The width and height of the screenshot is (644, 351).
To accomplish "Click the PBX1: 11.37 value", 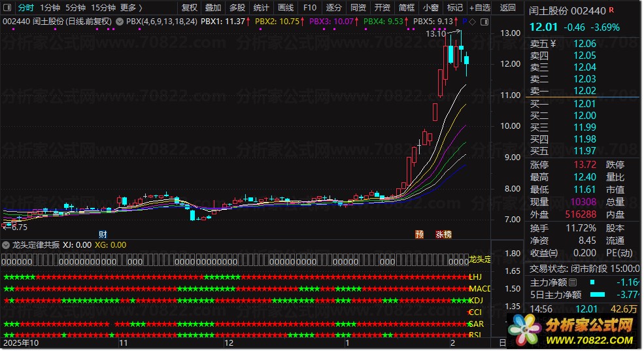I will [223, 22].
